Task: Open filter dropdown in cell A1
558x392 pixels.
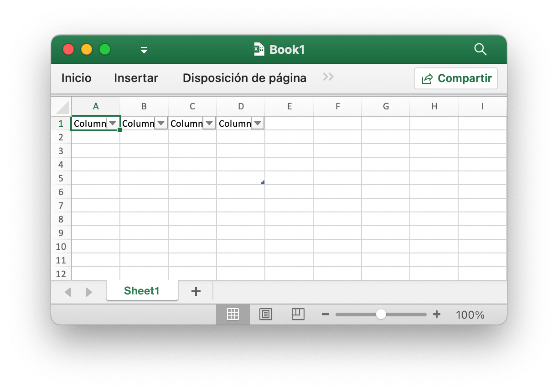Action: click(x=113, y=123)
